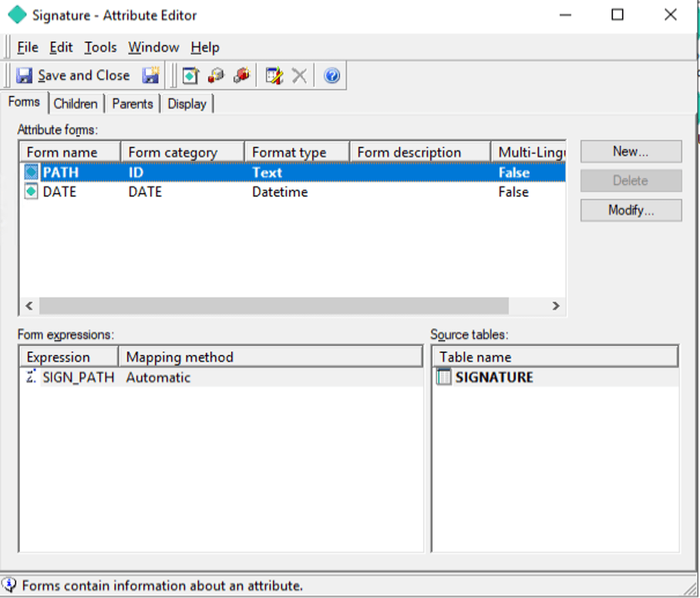The height and width of the screenshot is (598, 700).
Task: Open the File menu
Action: 27,48
